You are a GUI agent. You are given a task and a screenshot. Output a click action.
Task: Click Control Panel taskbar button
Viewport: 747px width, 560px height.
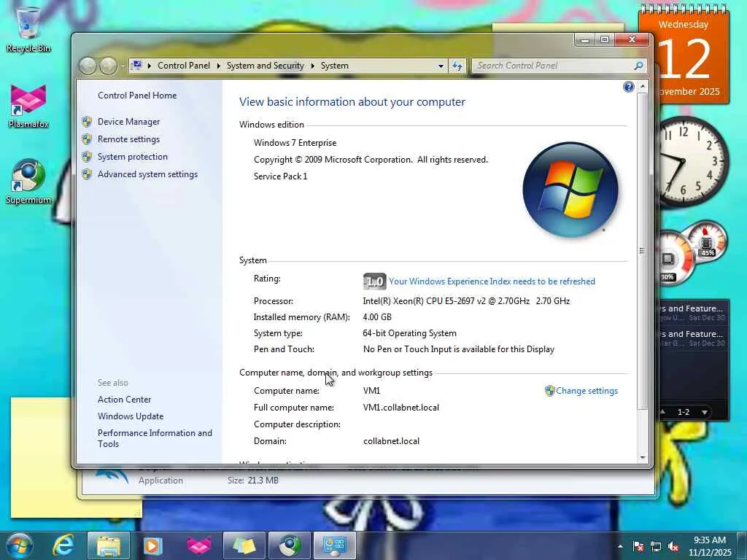click(334, 545)
